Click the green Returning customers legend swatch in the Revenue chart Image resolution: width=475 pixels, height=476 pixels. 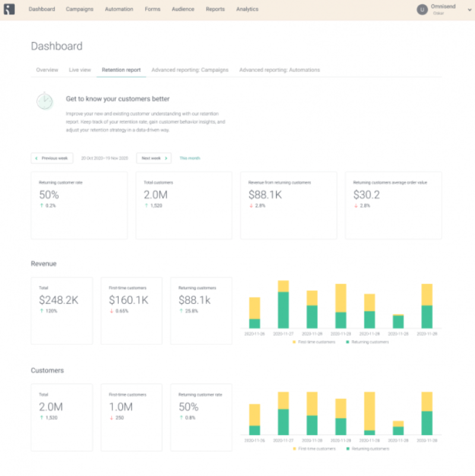(347, 342)
